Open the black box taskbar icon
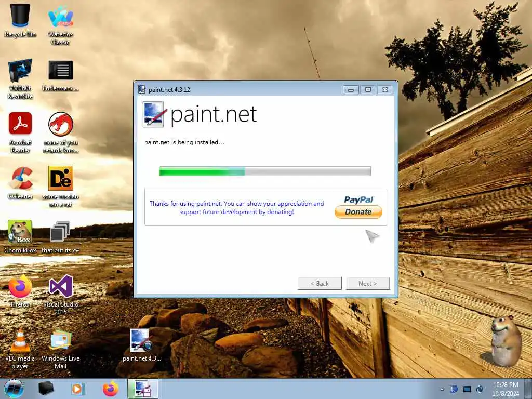 click(46, 389)
